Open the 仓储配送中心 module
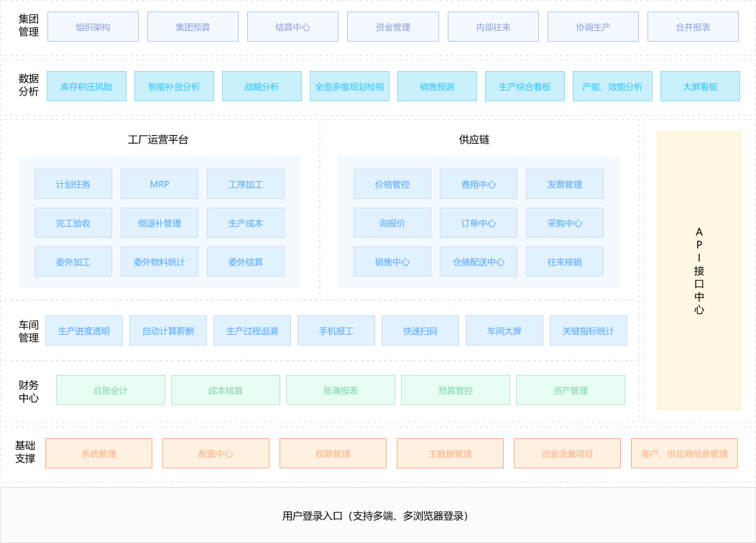Image resolution: width=756 pixels, height=543 pixels. point(479,261)
